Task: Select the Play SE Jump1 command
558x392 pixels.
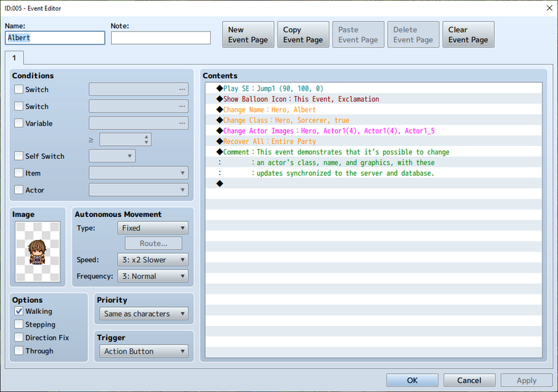Action: (374, 89)
